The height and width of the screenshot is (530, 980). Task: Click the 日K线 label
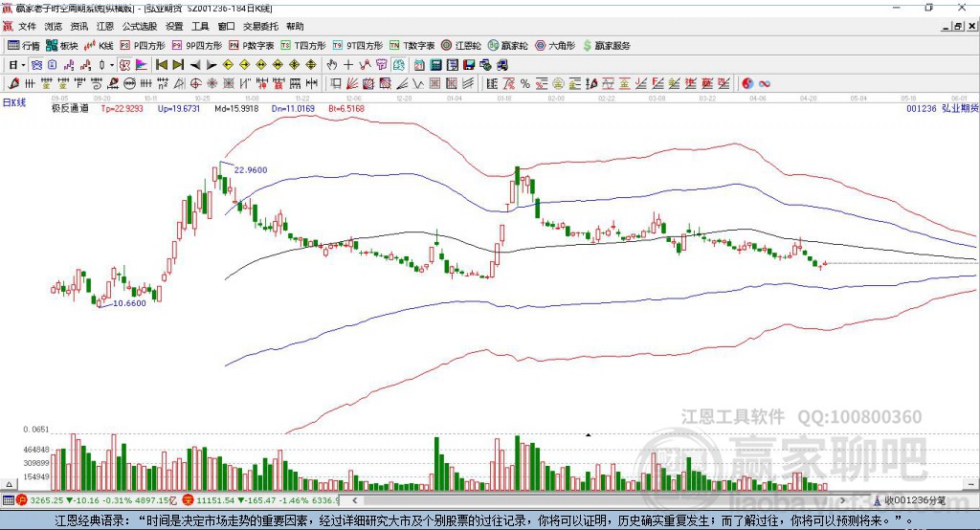(x=14, y=102)
